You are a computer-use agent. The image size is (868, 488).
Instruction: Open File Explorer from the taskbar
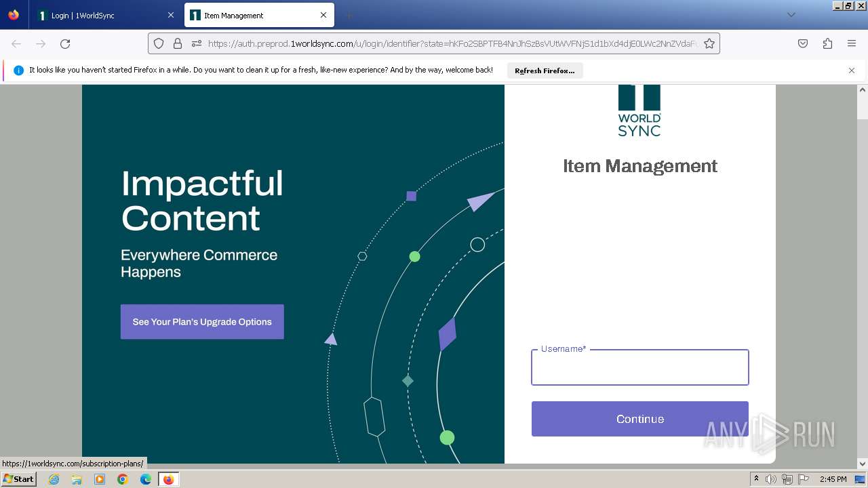coord(77,479)
